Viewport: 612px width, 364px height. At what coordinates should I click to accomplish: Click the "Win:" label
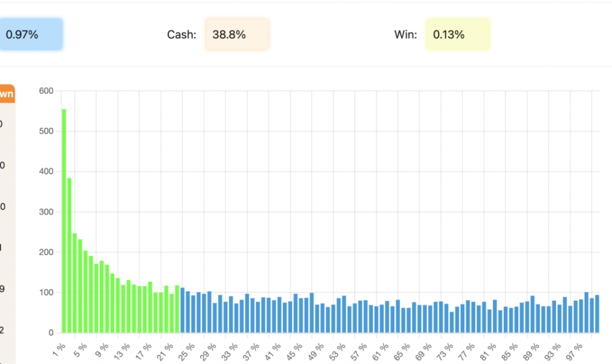coord(405,35)
